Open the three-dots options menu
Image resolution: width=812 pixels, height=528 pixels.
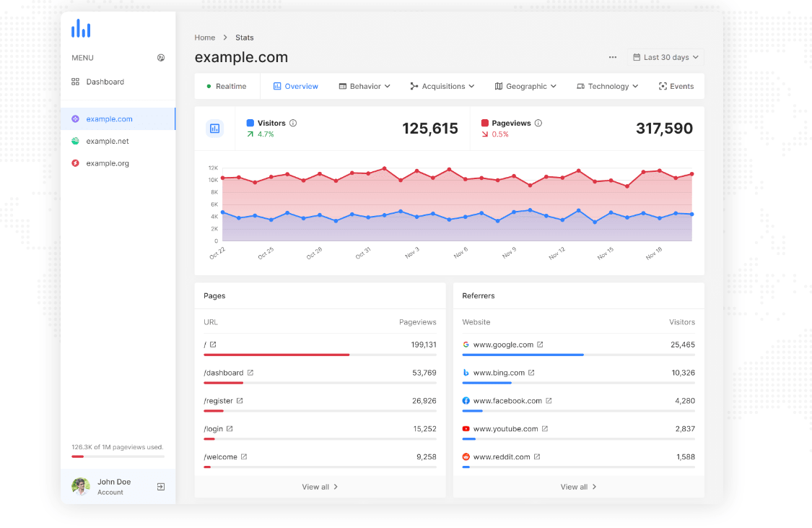(613, 58)
